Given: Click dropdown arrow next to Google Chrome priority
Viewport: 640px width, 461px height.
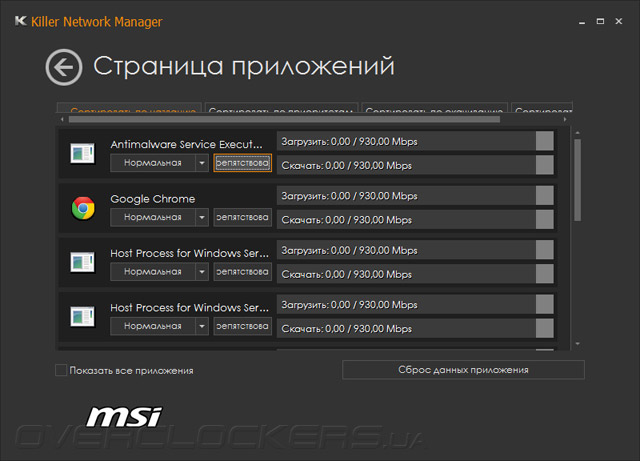Looking at the screenshot, I should tap(202, 217).
